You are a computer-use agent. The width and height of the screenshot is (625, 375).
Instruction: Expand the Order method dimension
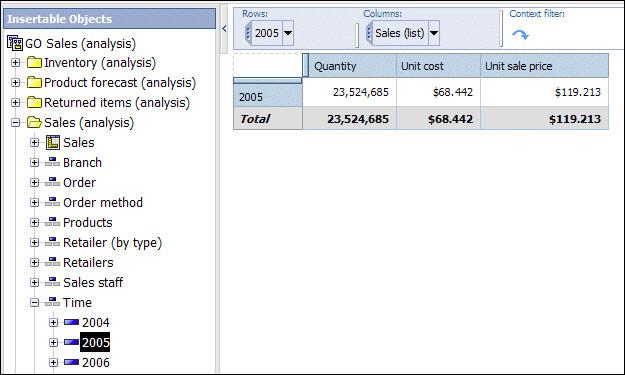coord(35,202)
